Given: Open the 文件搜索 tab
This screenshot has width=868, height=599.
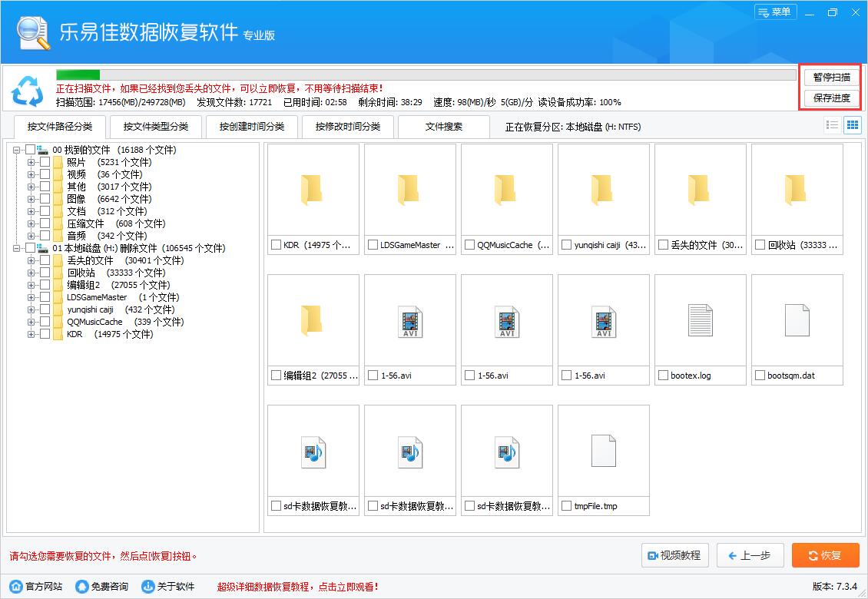Looking at the screenshot, I should click(444, 127).
